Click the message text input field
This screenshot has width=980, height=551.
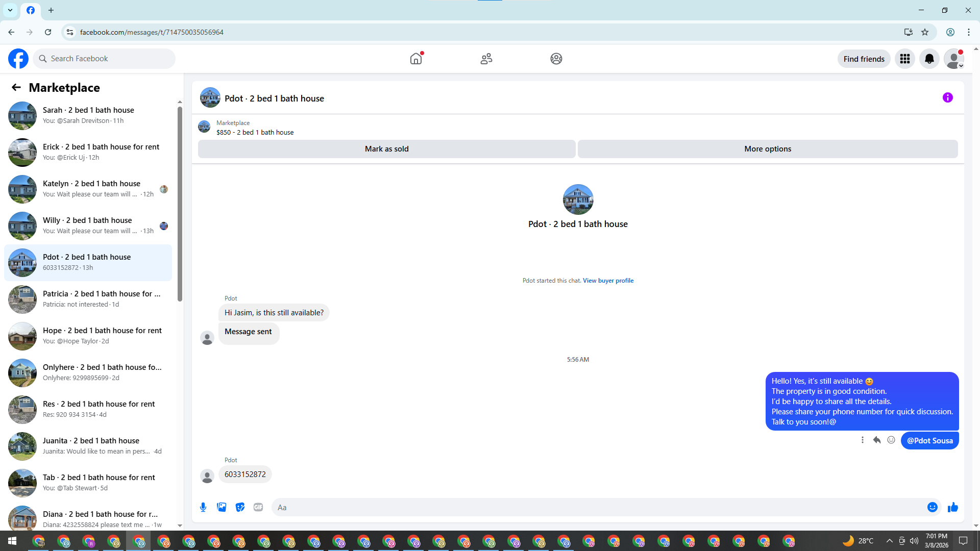pyautogui.click(x=597, y=507)
